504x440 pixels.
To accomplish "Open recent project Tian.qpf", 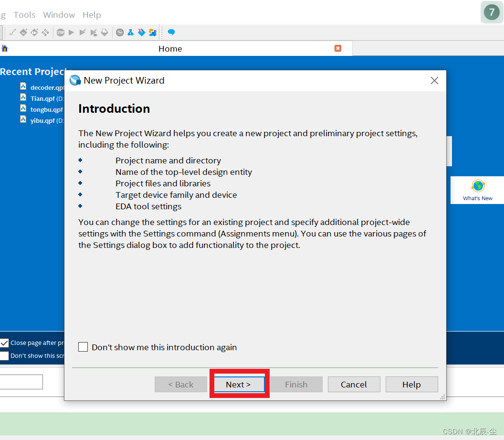I will 47,98.
